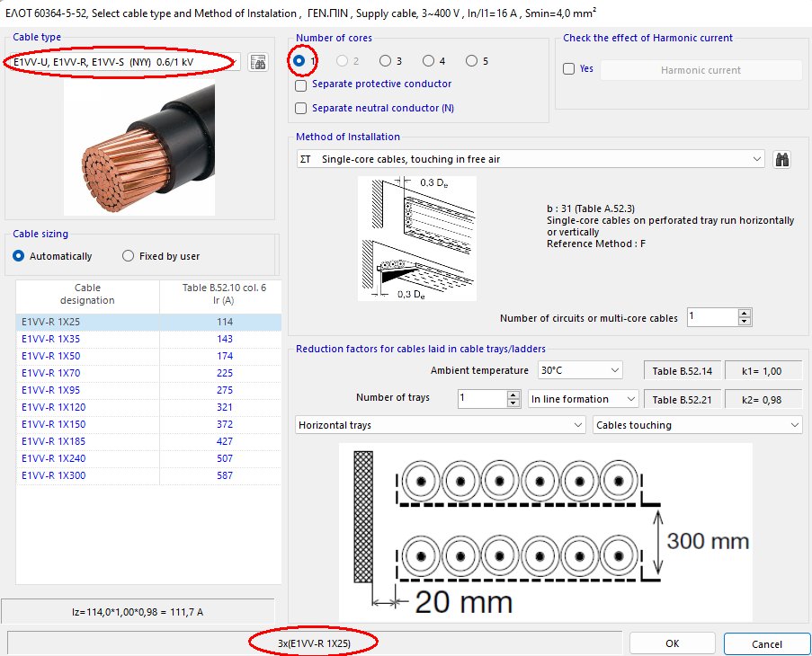Dismiss the dialog with Cancel
This screenshot has height=656, width=812.
(x=766, y=643)
